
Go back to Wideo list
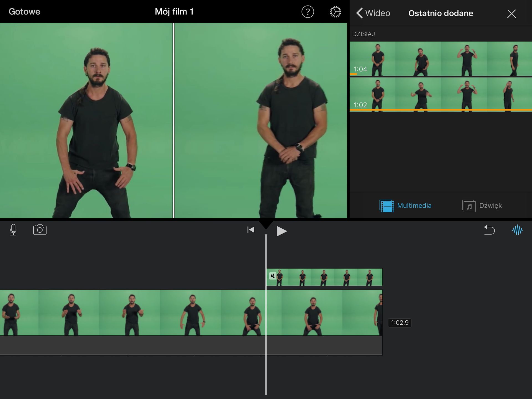click(373, 13)
